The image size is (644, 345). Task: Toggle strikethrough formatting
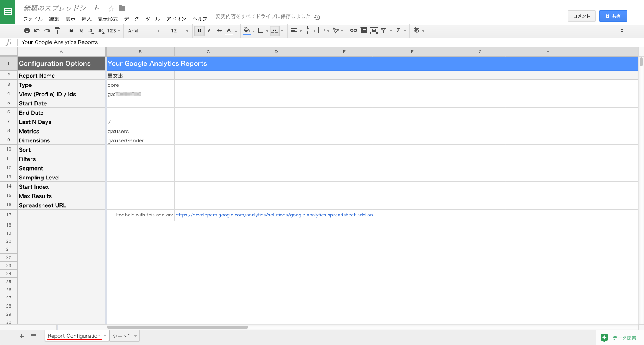(x=219, y=30)
